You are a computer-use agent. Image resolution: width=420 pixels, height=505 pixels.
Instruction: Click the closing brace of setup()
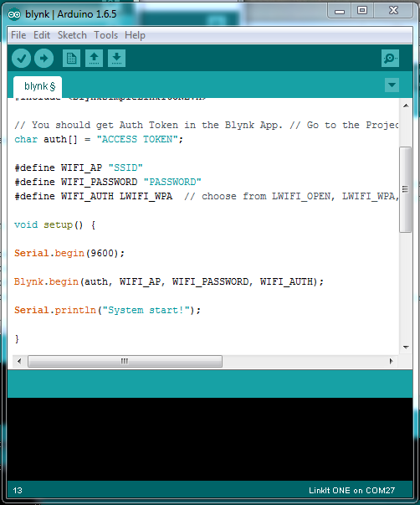(x=17, y=338)
